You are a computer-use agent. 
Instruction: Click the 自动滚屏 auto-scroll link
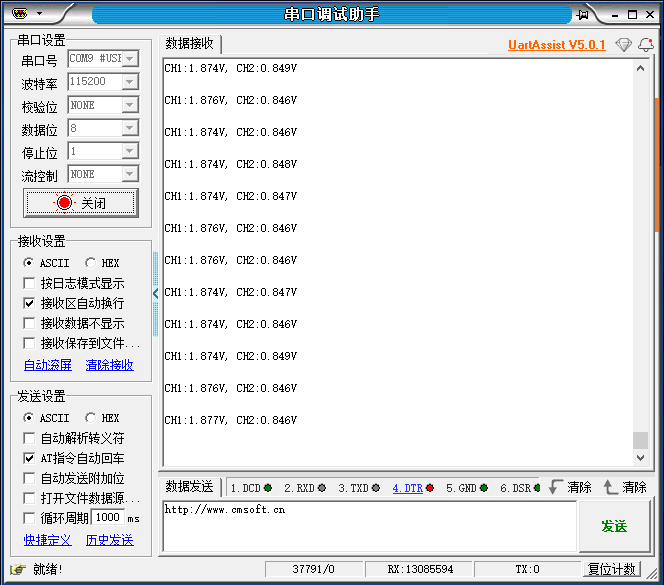coord(48,365)
